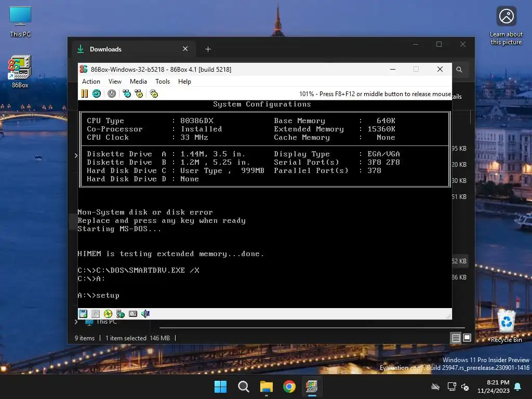Image resolution: width=532 pixels, height=399 pixels.
Task: Open the Action menu
Action: (91, 82)
